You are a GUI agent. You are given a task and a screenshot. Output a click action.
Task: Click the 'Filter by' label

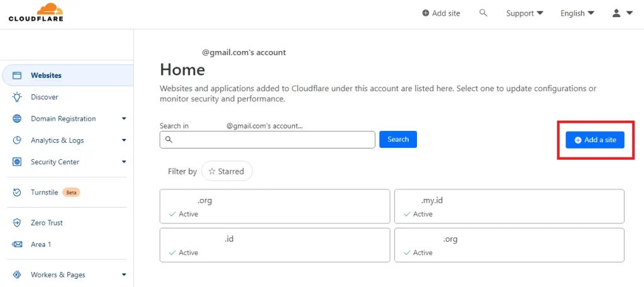pos(182,171)
